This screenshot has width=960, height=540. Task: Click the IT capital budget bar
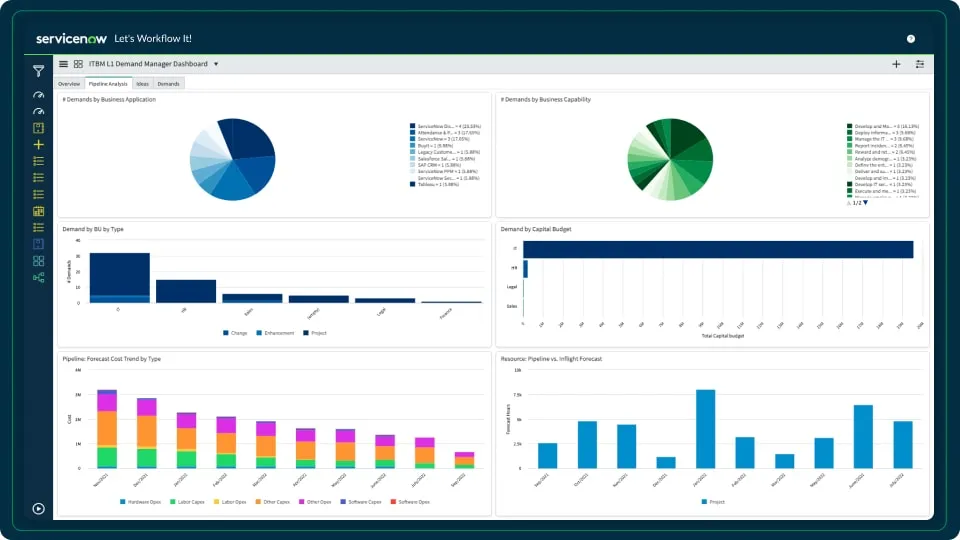[718, 249]
